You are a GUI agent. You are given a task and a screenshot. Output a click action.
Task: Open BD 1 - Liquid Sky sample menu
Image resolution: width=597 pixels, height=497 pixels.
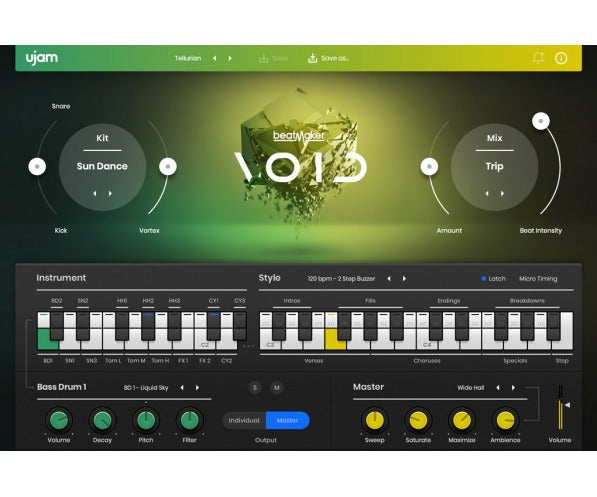[x=146, y=388]
